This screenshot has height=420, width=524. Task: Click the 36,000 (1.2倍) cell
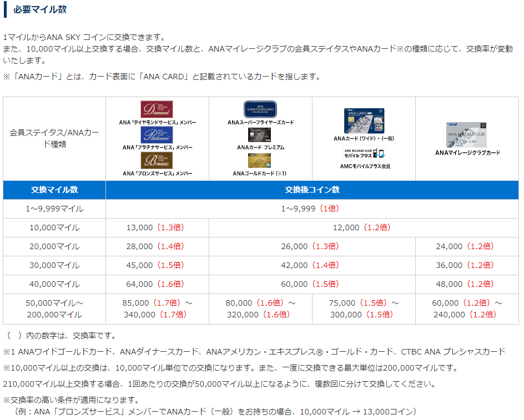click(467, 266)
